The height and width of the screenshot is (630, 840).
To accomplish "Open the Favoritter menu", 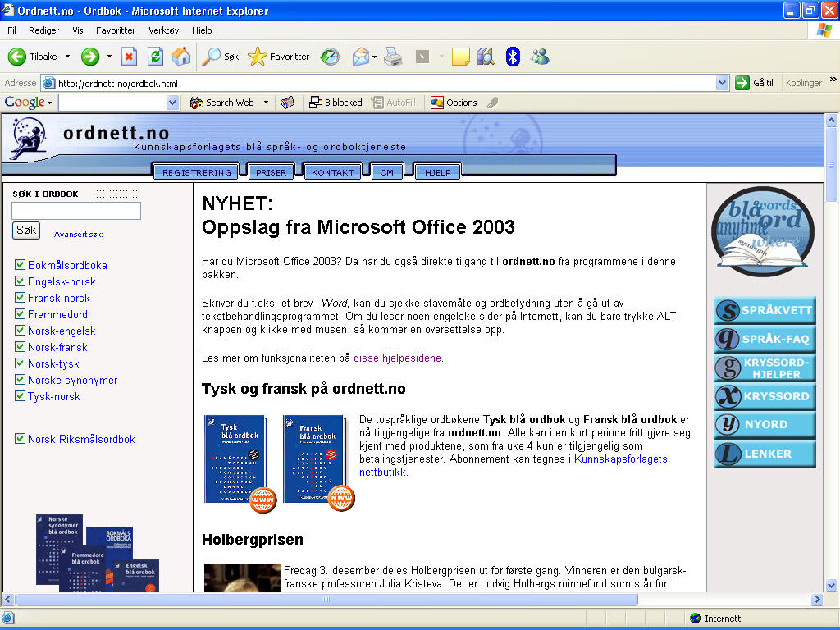I will coord(116,30).
